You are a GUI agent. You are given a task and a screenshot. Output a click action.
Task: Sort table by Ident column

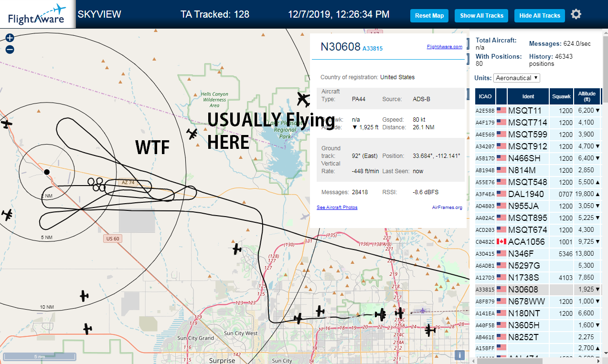pyautogui.click(x=528, y=96)
